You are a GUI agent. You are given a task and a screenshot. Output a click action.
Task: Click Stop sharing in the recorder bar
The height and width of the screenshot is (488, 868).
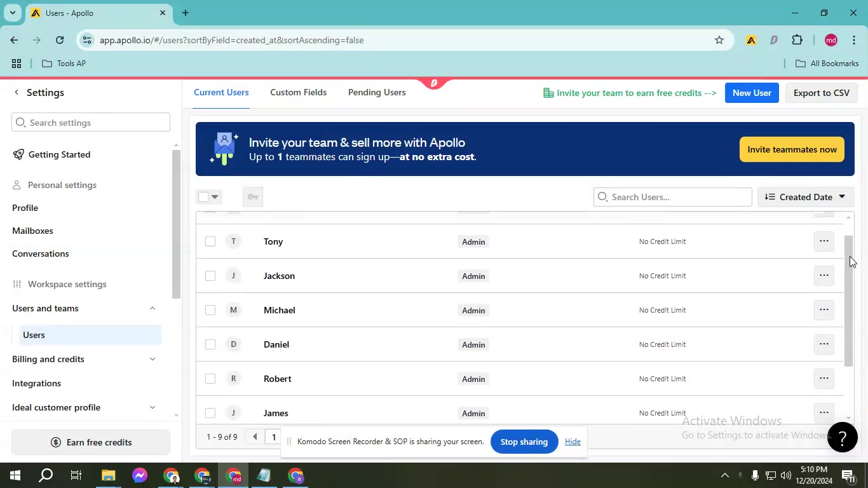[524, 442]
